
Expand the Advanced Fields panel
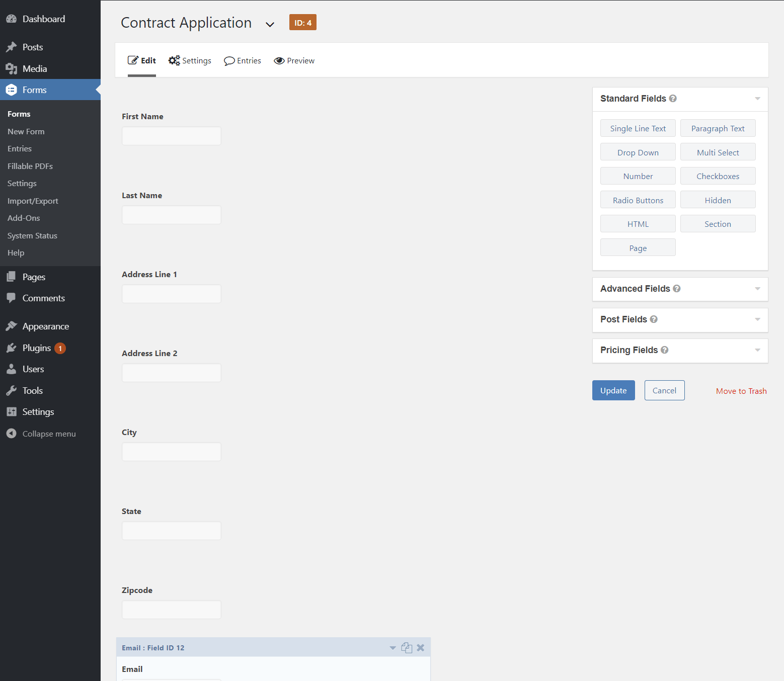(757, 289)
